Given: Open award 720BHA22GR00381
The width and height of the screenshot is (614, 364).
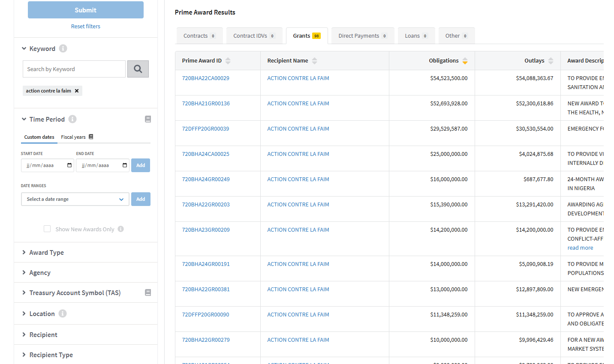Looking at the screenshot, I should 206,289.
